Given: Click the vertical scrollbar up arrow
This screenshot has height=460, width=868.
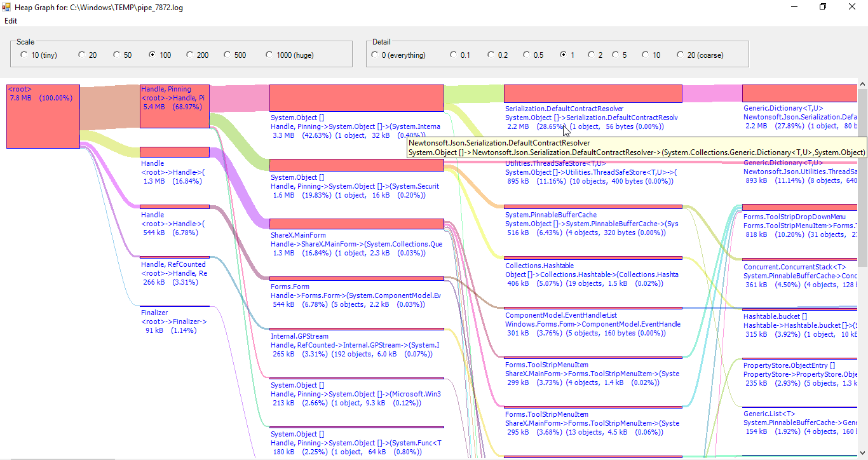Looking at the screenshot, I should [x=862, y=83].
